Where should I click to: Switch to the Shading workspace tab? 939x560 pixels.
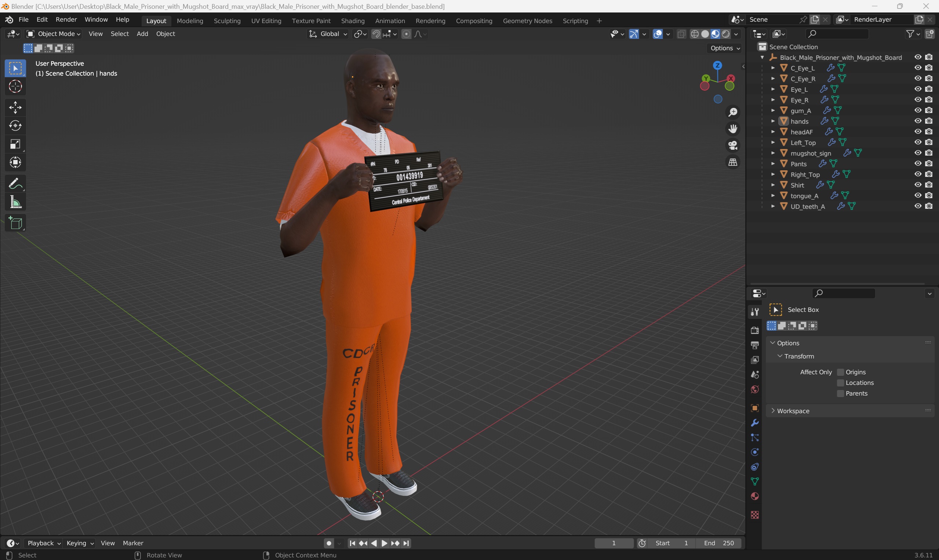coord(353,21)
